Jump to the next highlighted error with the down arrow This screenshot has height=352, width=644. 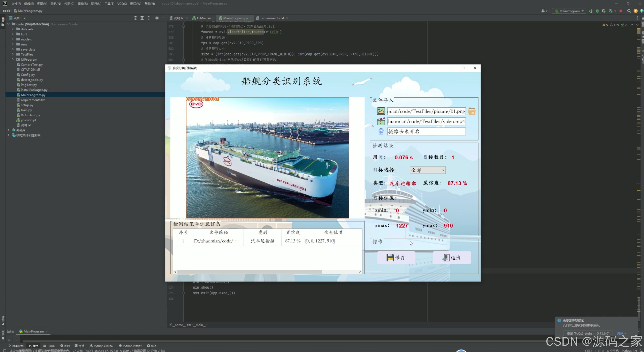[637, 25]
